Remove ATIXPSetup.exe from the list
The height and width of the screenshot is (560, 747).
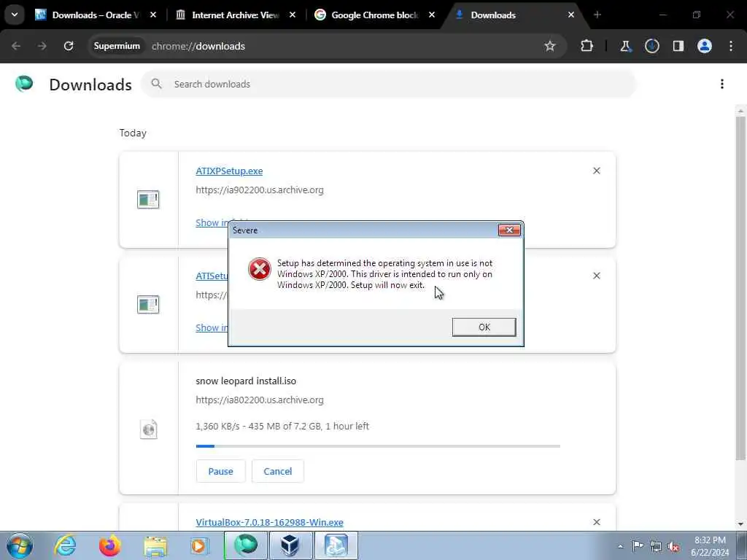pos(597,171)
